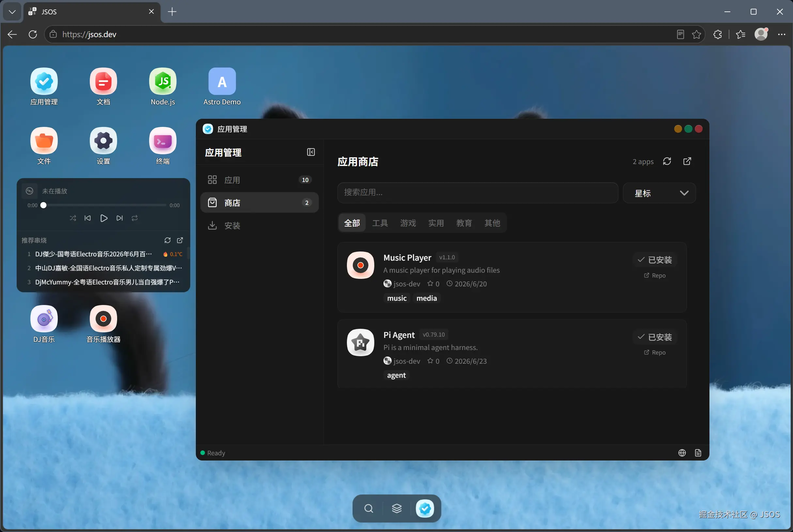Refresh the app store list

click(x=667, y=161)
